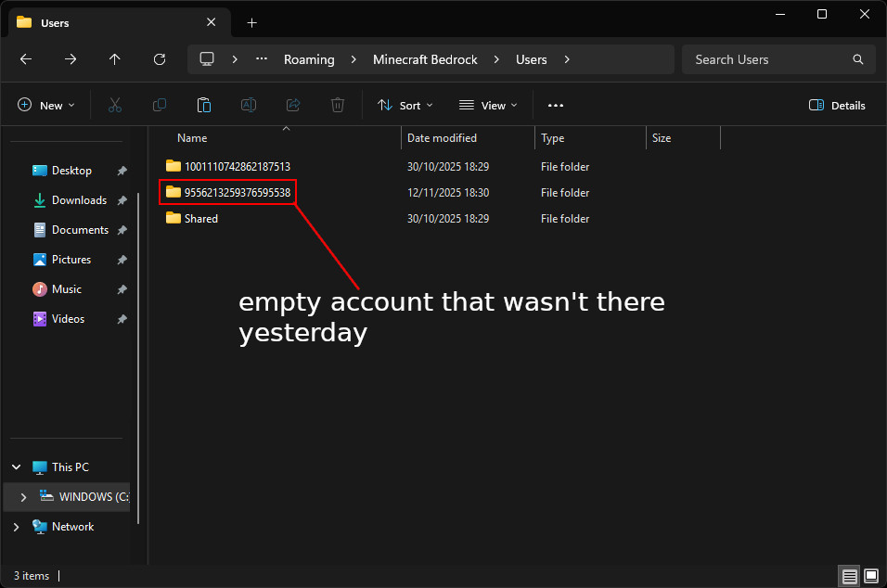The image size is (887, 588).
Task: Click the Share icon in toolbar
Action: click(293, 105)
